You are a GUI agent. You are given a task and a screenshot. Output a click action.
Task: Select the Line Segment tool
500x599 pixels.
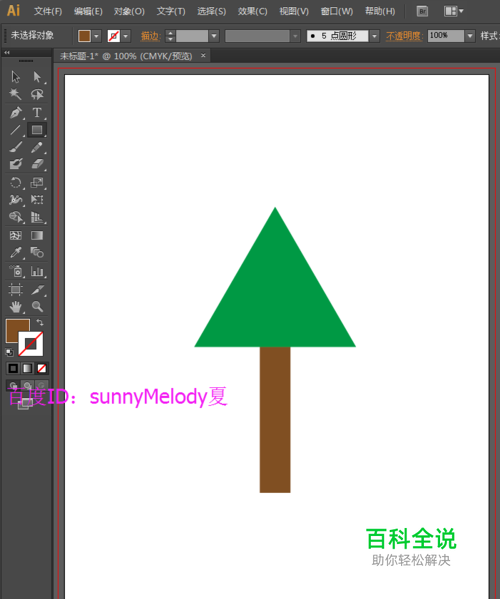(x=16, y=130)
